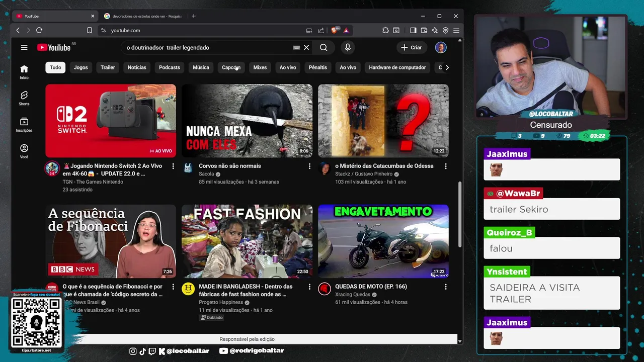Toggle the browser sidebar panel
Viewport: 644px width, 362px height.
[413, 30]
